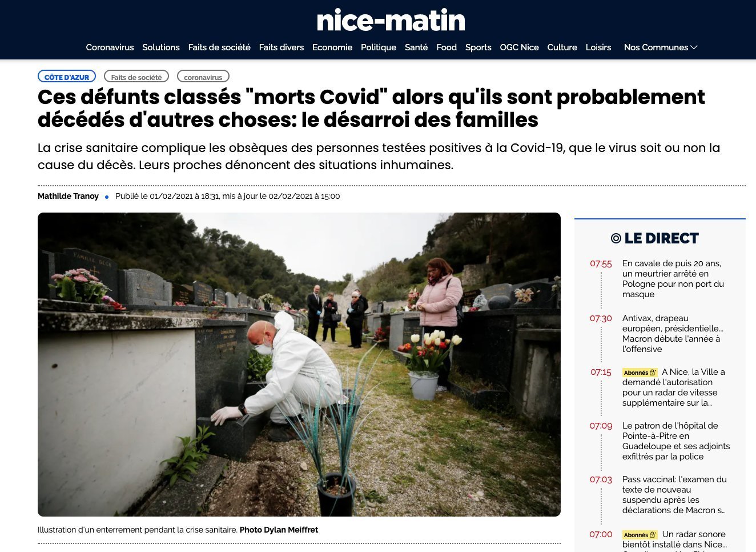Screen dimensions: 756x552
Task: Open the Coronavirus menu section
Action: [x=110, y=47]
